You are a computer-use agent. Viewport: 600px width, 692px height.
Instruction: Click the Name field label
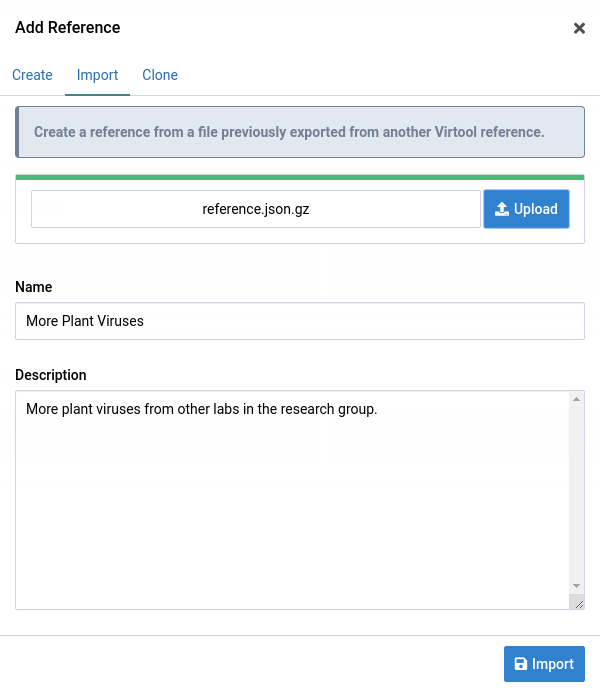(x=34, y=287)
